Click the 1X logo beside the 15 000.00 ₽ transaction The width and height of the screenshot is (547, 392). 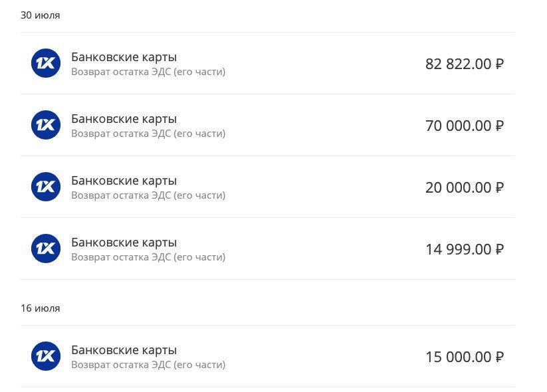coord(46,356)
